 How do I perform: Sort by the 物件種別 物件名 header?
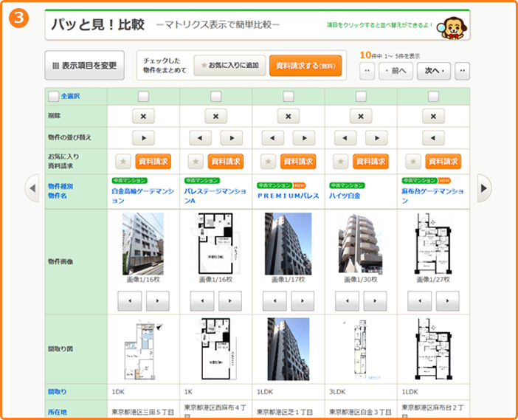click(60, 191)
